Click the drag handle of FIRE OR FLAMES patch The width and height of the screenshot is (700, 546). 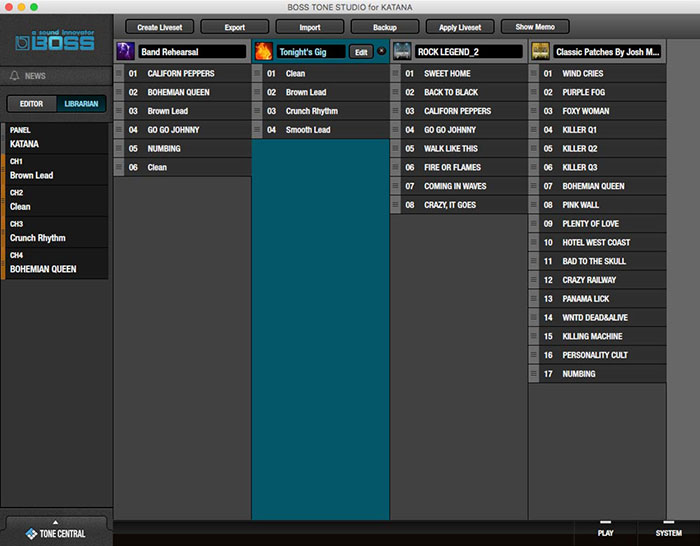tap(396, 167)
